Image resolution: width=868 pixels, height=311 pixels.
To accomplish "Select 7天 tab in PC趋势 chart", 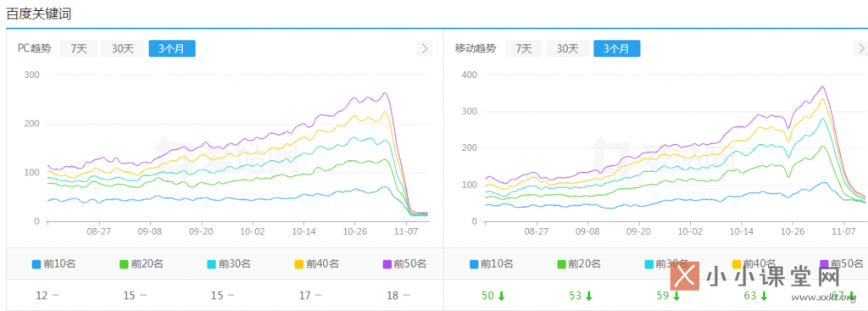I will [79, 48].
